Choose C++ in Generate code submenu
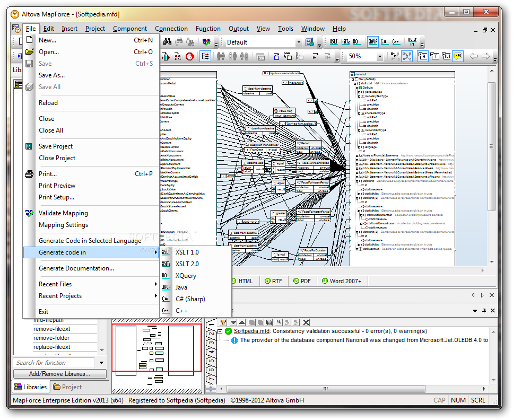 click(x=195, y=311)
